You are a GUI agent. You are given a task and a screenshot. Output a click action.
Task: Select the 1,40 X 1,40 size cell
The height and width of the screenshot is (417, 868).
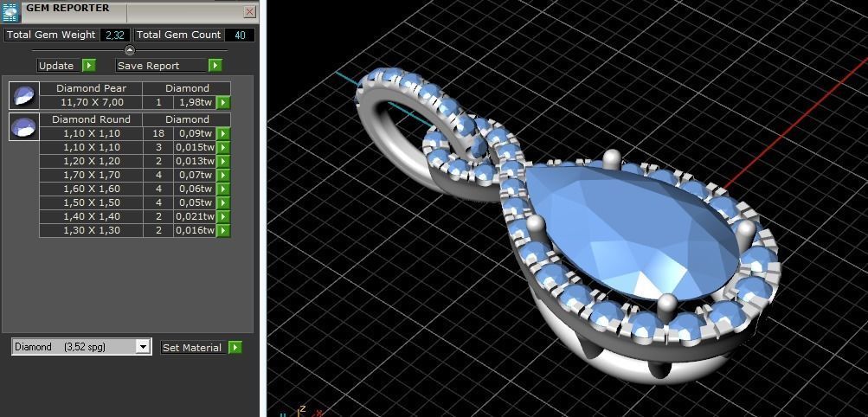tap(92, 216)
